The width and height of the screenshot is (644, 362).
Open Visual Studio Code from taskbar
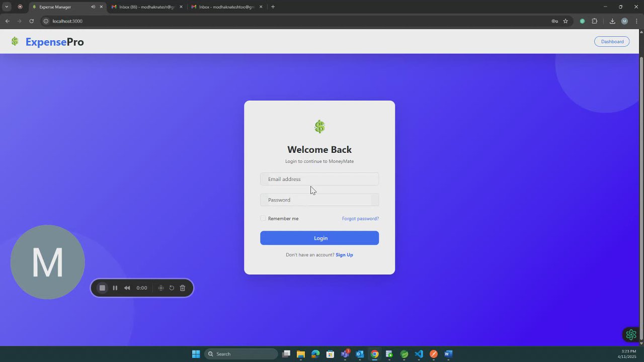tap(419, 354)
